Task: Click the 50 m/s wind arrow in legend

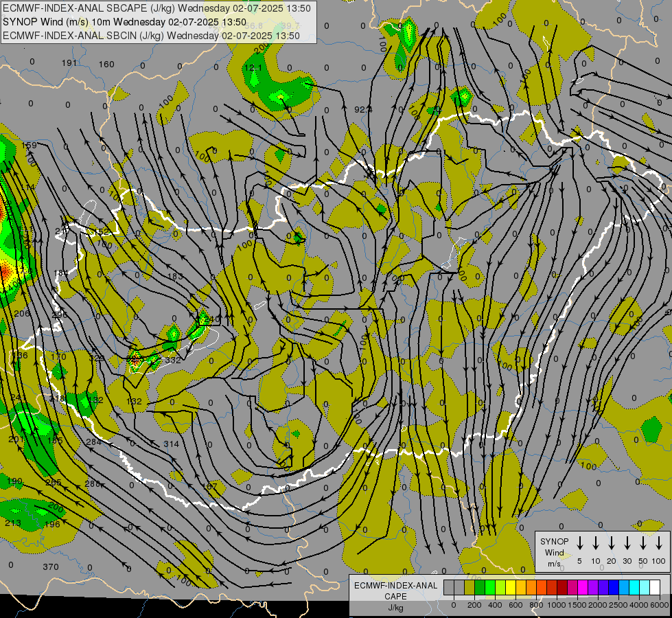Action: pos(643,542)
